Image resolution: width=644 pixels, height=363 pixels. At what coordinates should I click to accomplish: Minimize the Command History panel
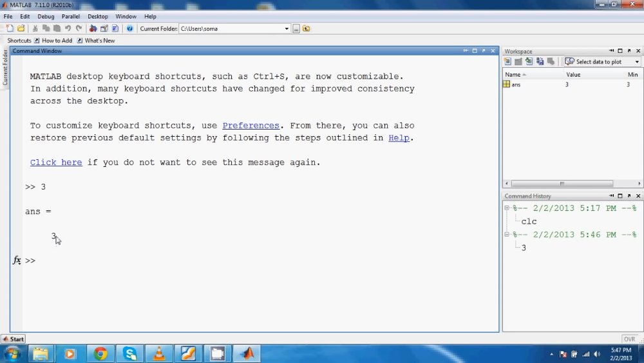pos(611,195)
